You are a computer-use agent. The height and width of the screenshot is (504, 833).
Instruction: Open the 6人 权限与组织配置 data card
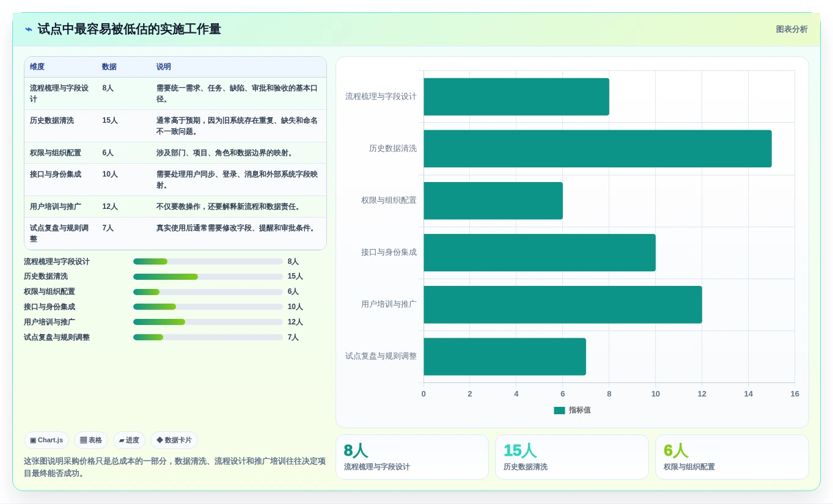[x=732, y=457]
